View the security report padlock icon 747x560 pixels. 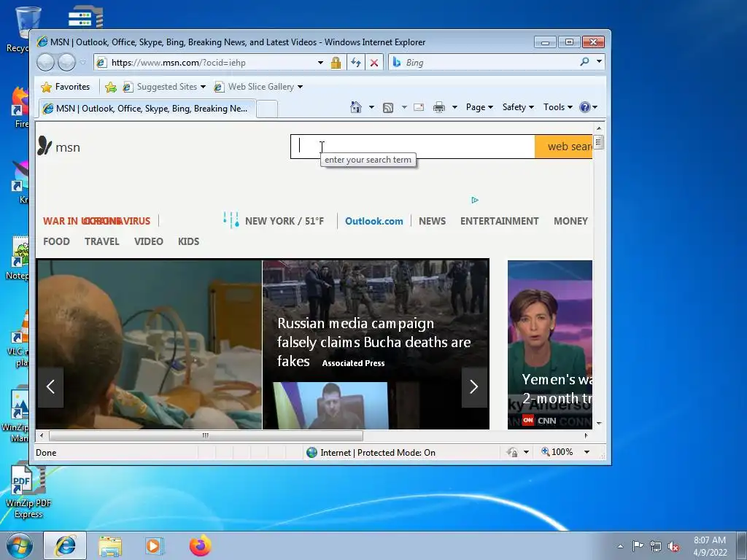[336, 63]
